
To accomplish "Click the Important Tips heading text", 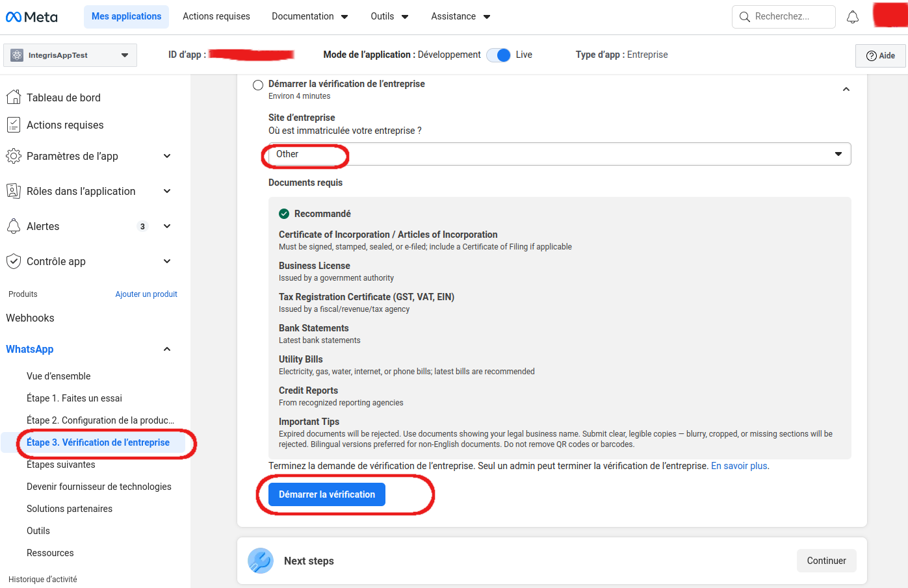I will 309,422.
